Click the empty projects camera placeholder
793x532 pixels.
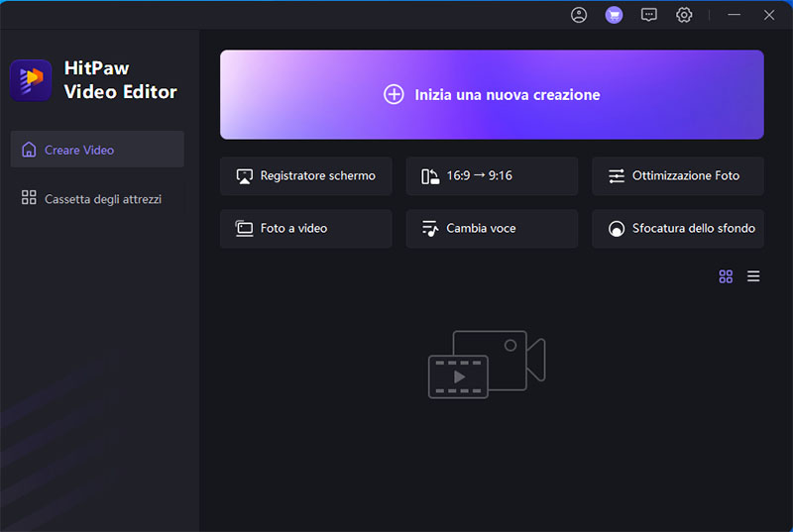point(486,365)
